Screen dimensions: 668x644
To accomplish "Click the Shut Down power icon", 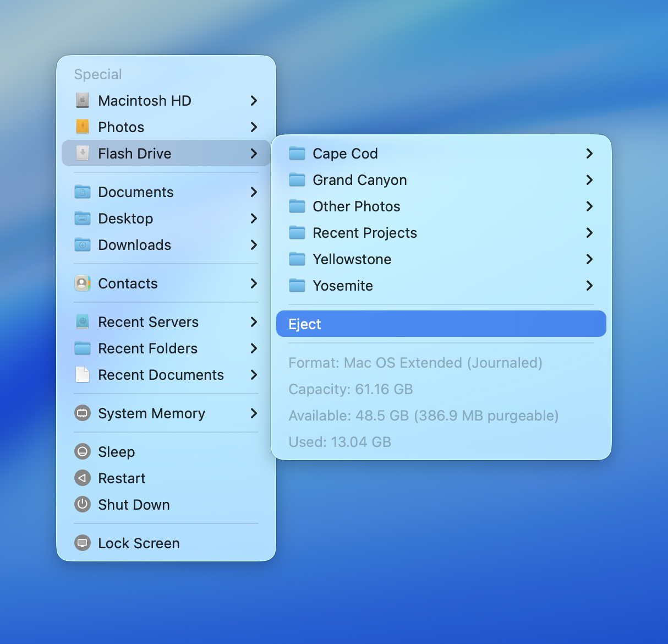I will 83,505.
